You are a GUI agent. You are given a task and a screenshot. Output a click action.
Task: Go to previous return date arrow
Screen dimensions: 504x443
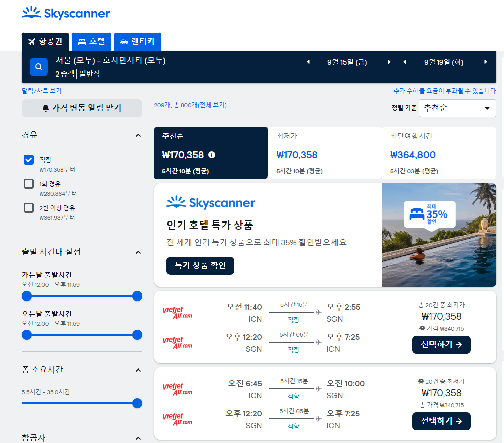405,62
